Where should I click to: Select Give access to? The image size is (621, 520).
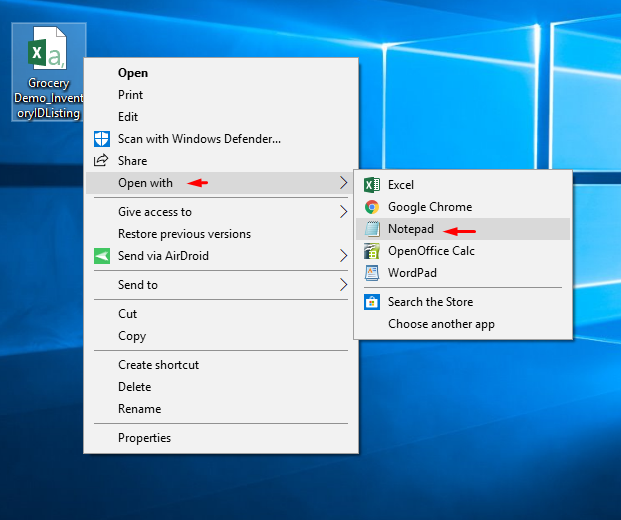[221, 212]
